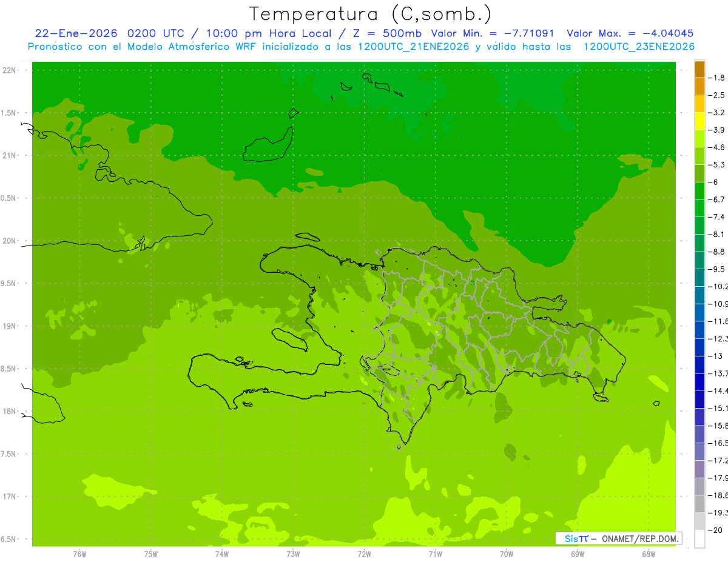Viewport: 728px width, 562px height.
Task: Click Great Inagua island outline on the map
Action: coord(268,146)
